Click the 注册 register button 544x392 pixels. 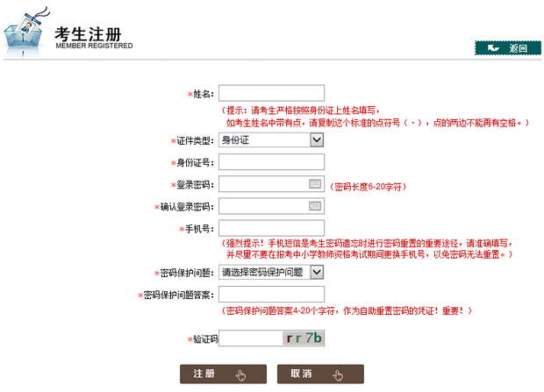[x=223, y=374]
